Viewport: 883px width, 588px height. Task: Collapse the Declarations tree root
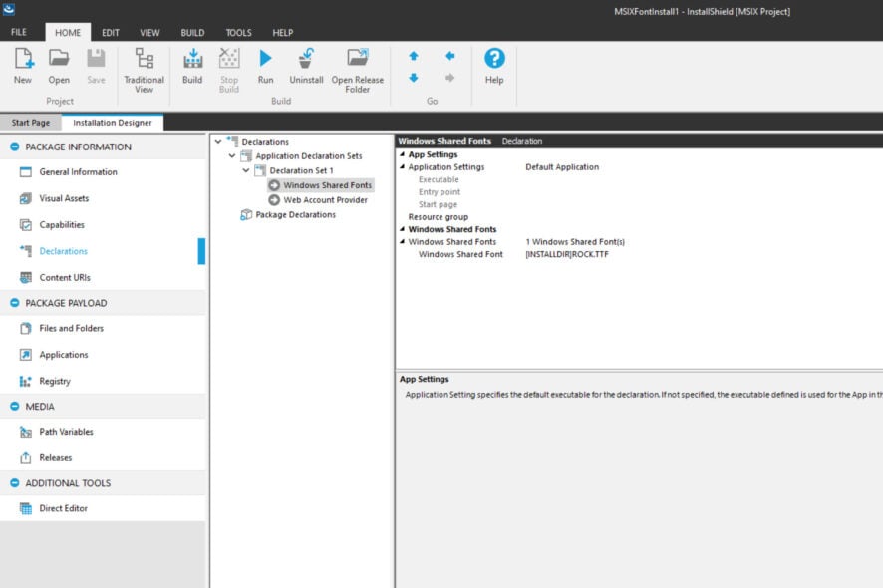[218, 142]
